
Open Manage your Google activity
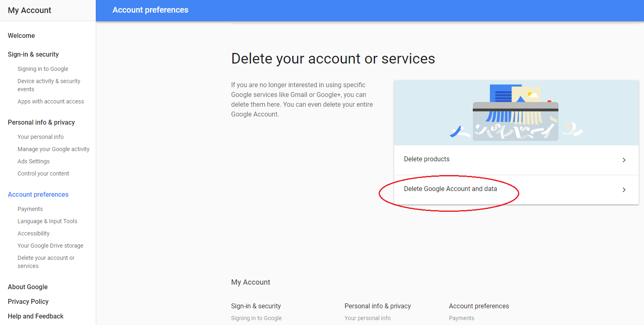tap(53, 149)
